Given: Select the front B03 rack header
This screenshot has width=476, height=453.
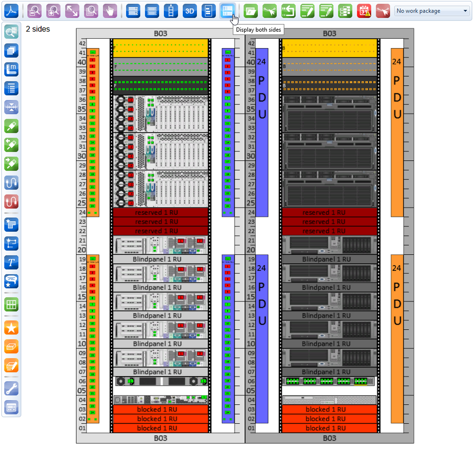Looking at the screenshot, I should [160, 34].
